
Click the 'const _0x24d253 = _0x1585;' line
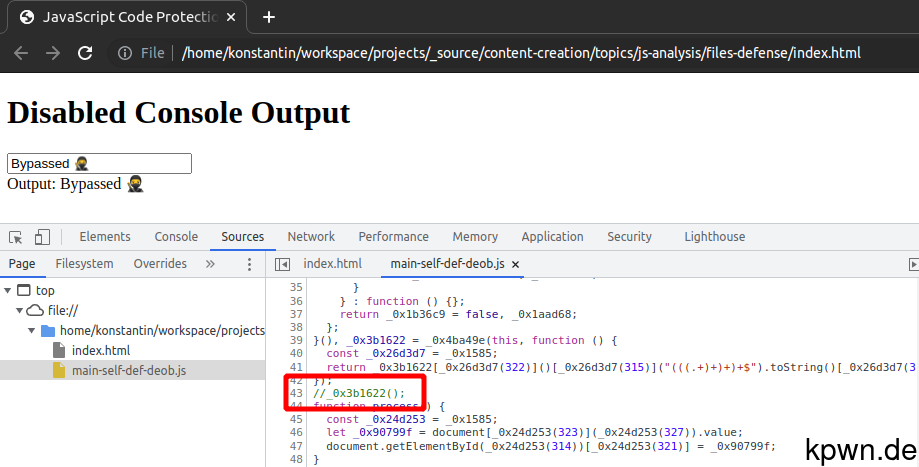[x=412, y=420]
